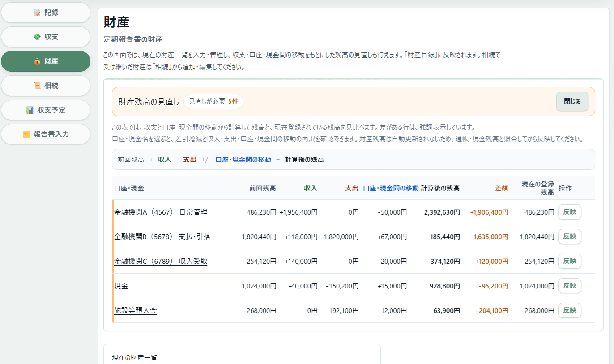The image size is (614, 364).
Task: Click the 口座・現金 column header
Action: (x=129, y=188)
